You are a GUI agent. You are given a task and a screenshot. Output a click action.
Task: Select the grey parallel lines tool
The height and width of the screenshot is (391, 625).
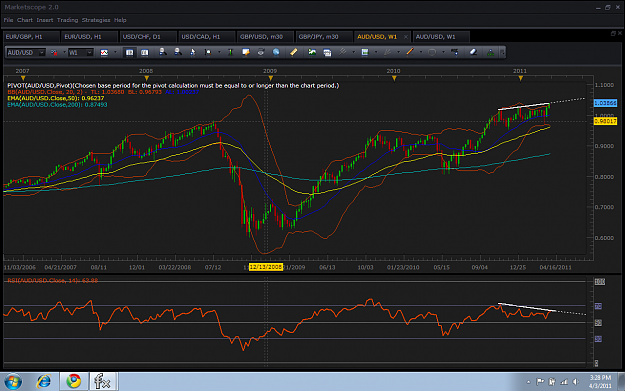342,52
